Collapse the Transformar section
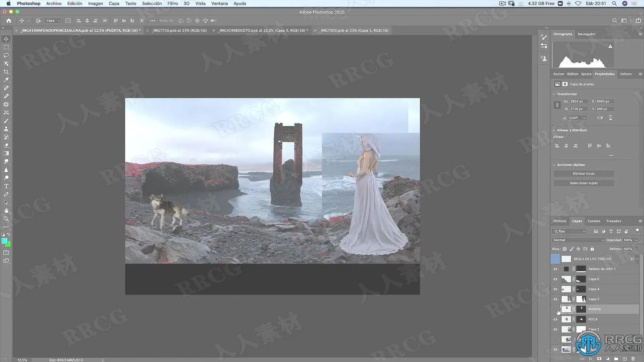 pos(554,94)
